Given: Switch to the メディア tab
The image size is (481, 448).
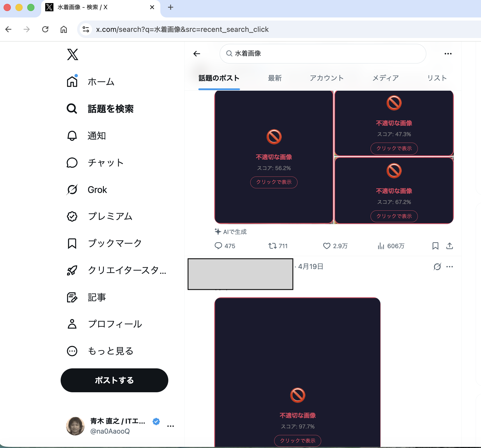Looking at the screenshot, I should [x=386, y=78].
